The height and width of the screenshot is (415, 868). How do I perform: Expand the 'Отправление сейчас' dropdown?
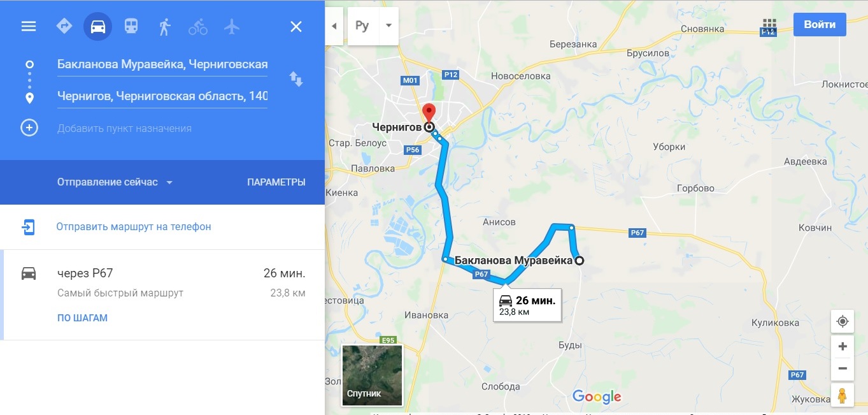(115, 182)
